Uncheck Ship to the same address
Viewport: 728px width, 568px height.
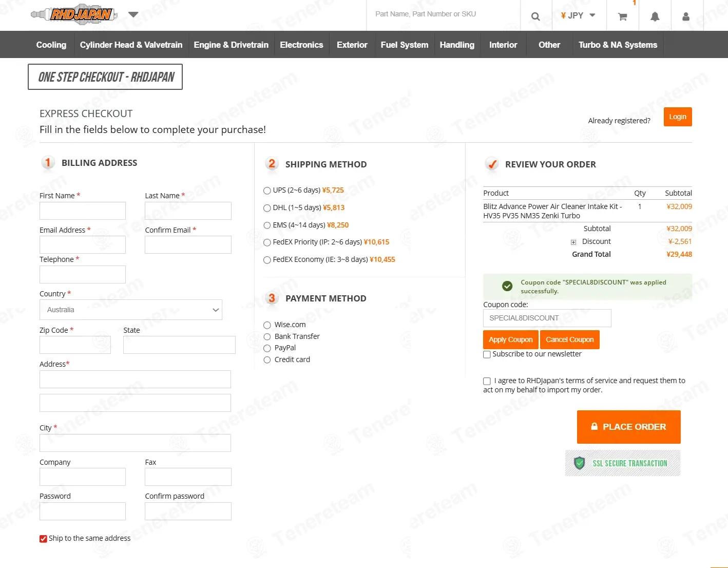pos(43,539)
